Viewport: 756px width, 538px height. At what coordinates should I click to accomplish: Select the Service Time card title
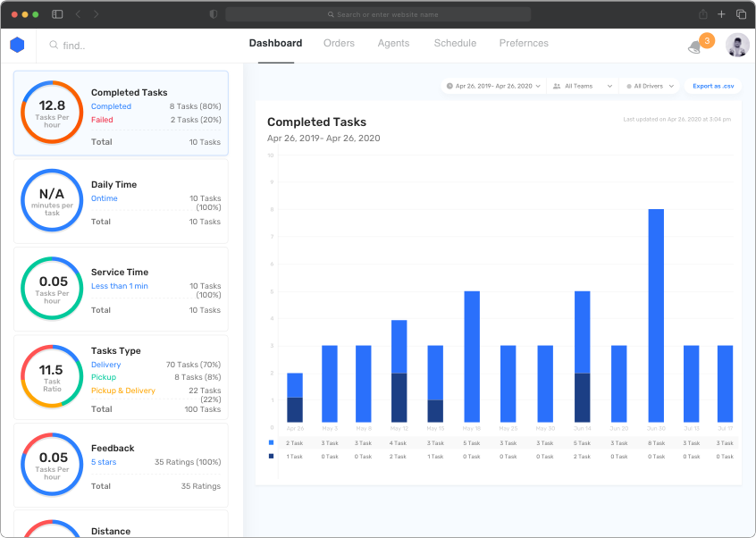click(120, 273)
